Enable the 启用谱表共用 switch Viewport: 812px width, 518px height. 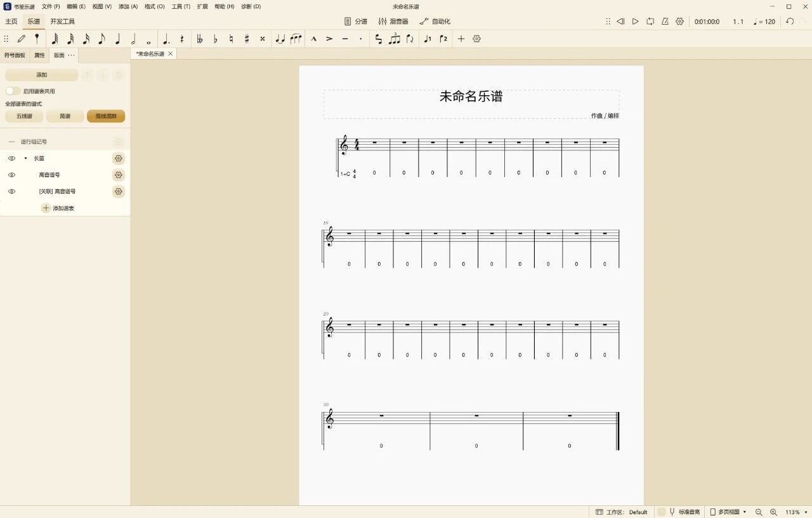(x=13, y=91)
